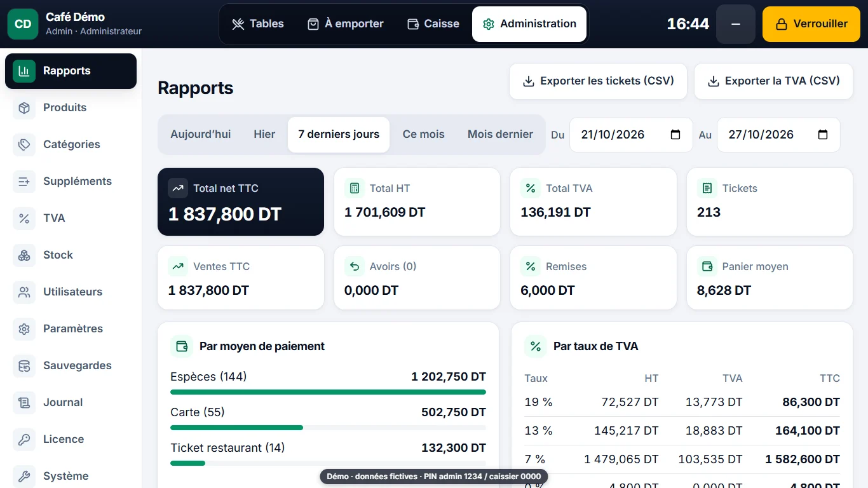Image resolution: width=868 pixels, height=488 pixels.
Task: Switch to the Caisse tab
Action: (433, 24)
